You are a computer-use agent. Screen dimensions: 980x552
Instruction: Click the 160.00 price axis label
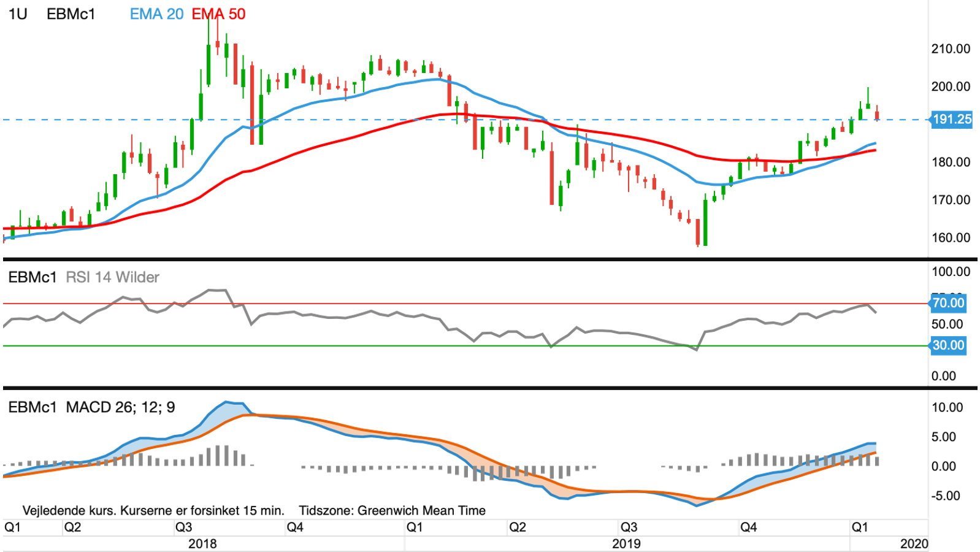(951, 237)
